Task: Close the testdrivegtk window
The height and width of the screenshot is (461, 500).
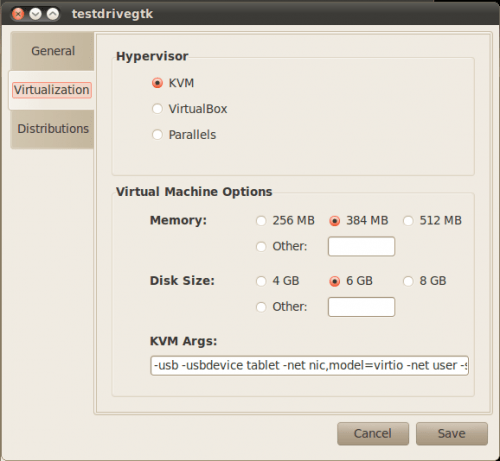Action: tap(18, 14)
